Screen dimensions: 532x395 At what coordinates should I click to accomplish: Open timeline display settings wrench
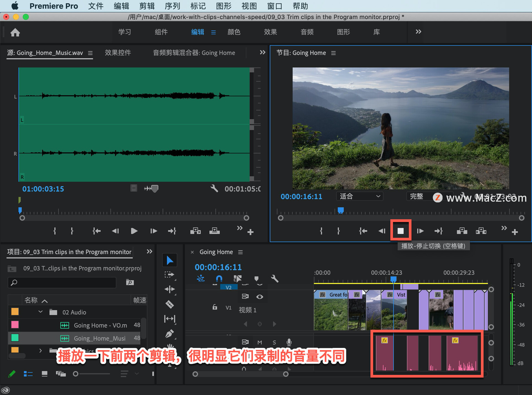pyautogui.click(x=275, y=278)
